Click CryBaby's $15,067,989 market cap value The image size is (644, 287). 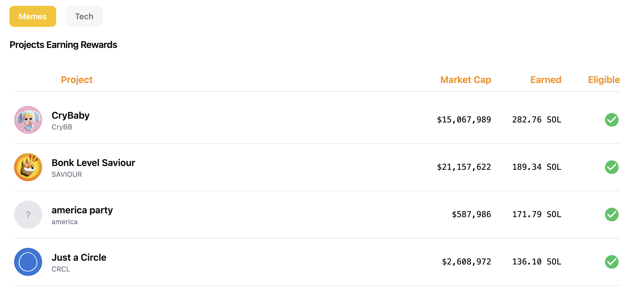click(464, 120)
